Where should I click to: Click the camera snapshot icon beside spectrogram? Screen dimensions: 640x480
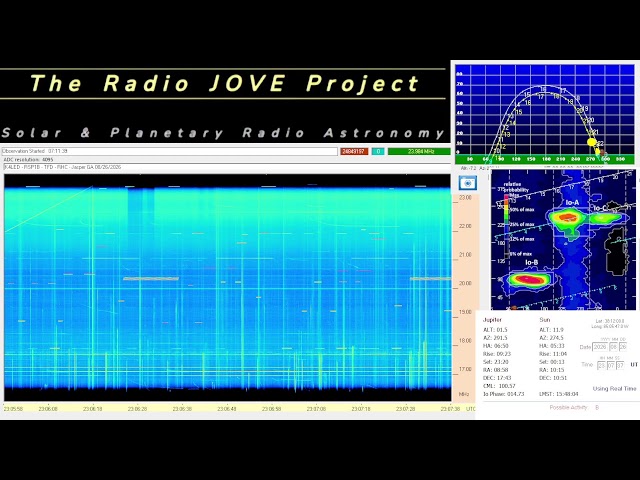[467, 183]
